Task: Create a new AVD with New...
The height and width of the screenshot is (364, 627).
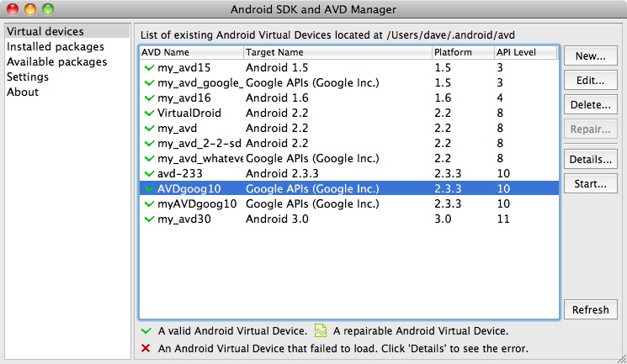Action: [x=590, y=56]
